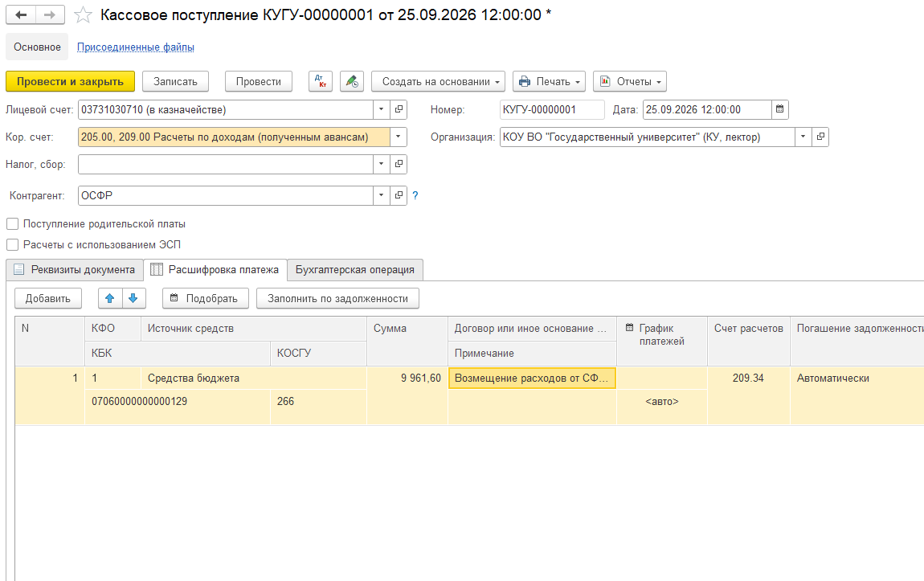924x581 pixels.
Task: Open calendar picker for Дата field
Action: 779,109
